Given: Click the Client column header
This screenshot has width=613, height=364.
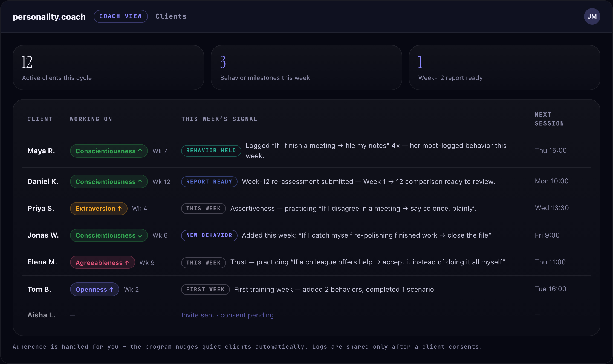Looking at the screenshot, I should [40, 119].
